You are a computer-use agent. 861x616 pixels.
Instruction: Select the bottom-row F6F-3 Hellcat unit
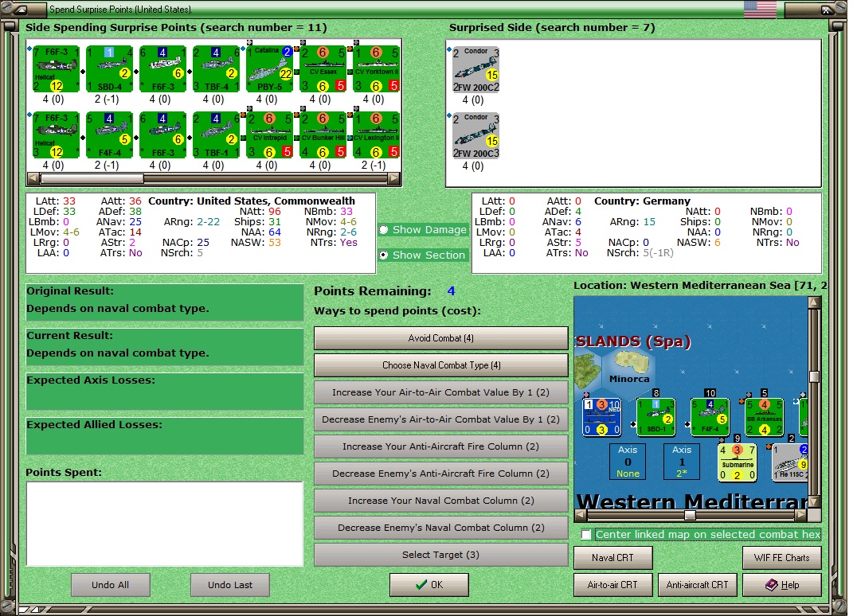(x=56, y=135)
